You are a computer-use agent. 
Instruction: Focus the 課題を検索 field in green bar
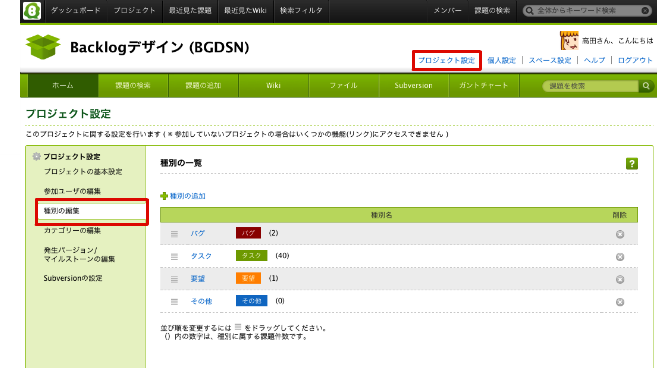point(590,86)
